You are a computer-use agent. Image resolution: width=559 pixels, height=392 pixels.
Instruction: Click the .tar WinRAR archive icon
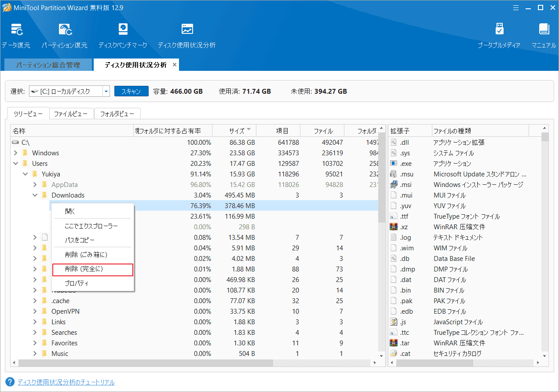(394, 343)
